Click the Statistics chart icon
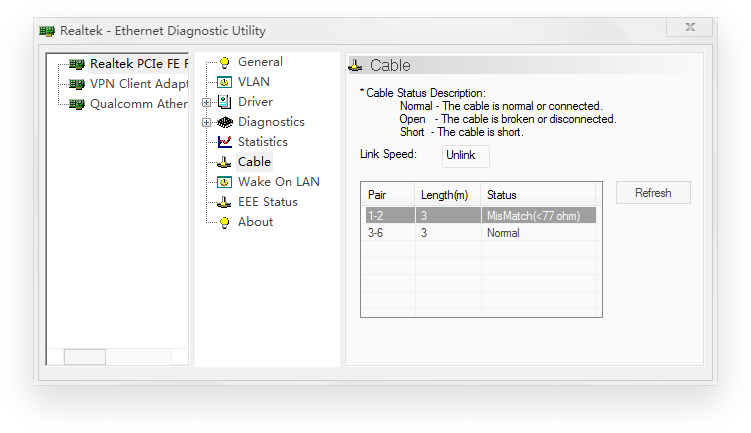Image resolution: width=751 pixels, height=433 pixels. [224, 142]
